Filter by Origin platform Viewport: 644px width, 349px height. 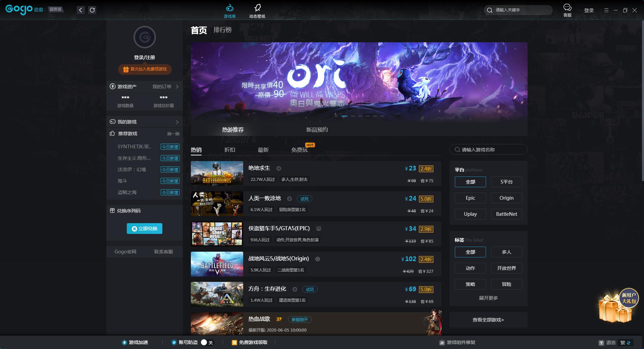coord(506,198)
